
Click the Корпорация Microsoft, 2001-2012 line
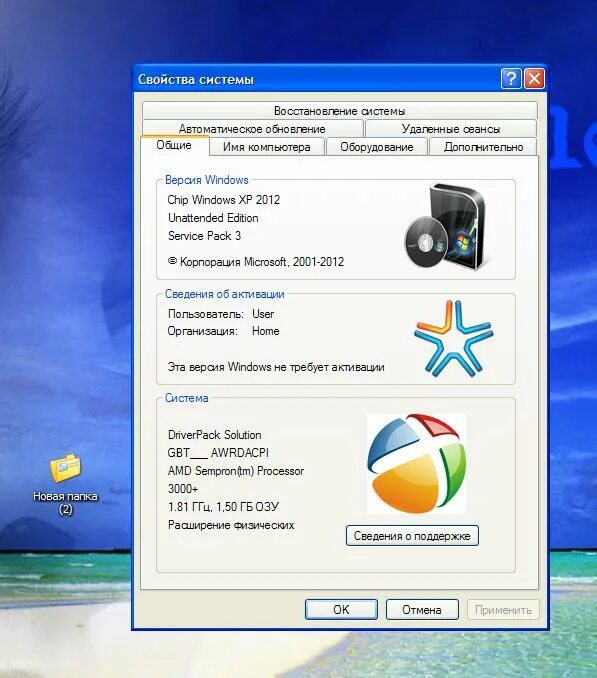256,262
